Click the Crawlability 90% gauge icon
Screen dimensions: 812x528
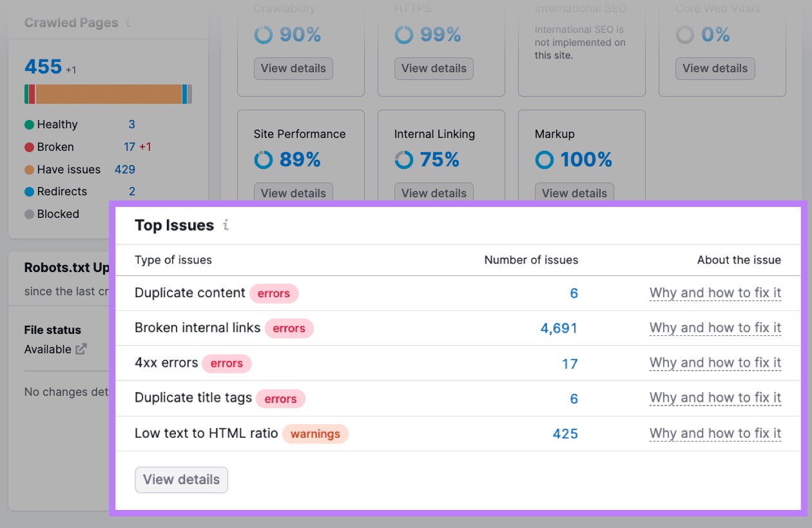pyautogui.click(x=263, y=34)
